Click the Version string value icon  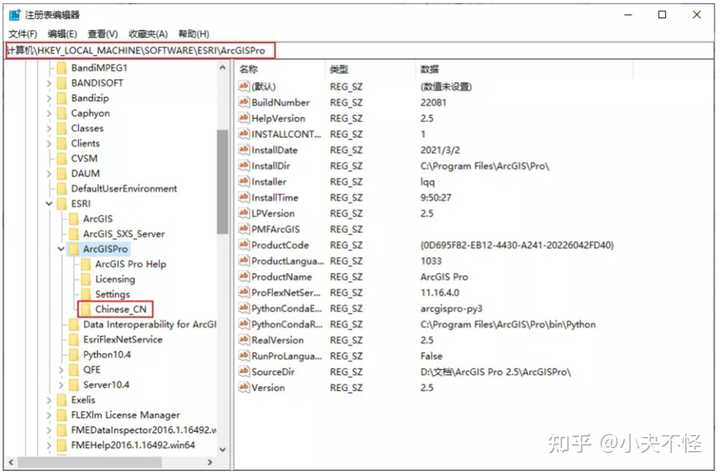[x=244, y=388]
